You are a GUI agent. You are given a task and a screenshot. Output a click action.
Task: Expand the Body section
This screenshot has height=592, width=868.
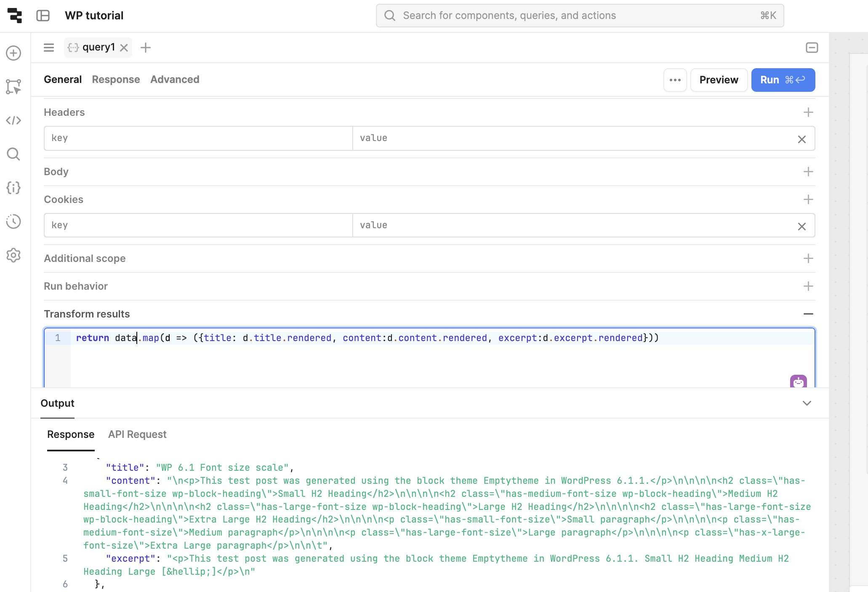[808, 172]
